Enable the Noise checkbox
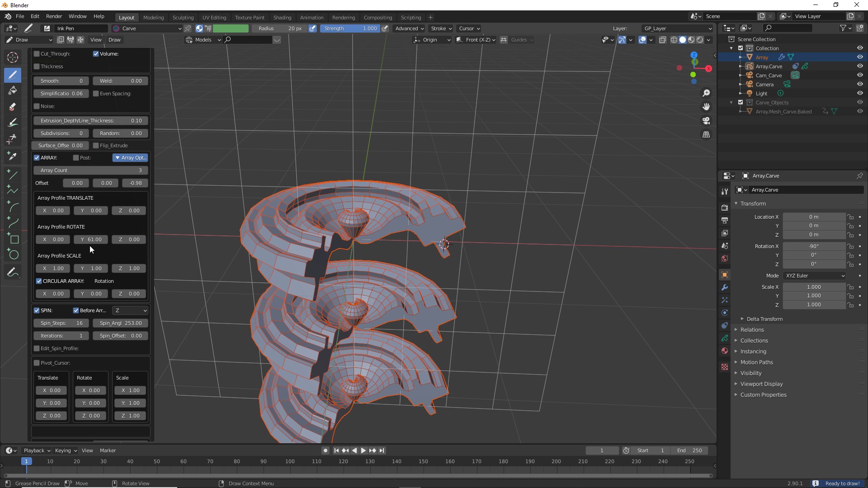This screenshot has width=868, height=488. point(37,106)
